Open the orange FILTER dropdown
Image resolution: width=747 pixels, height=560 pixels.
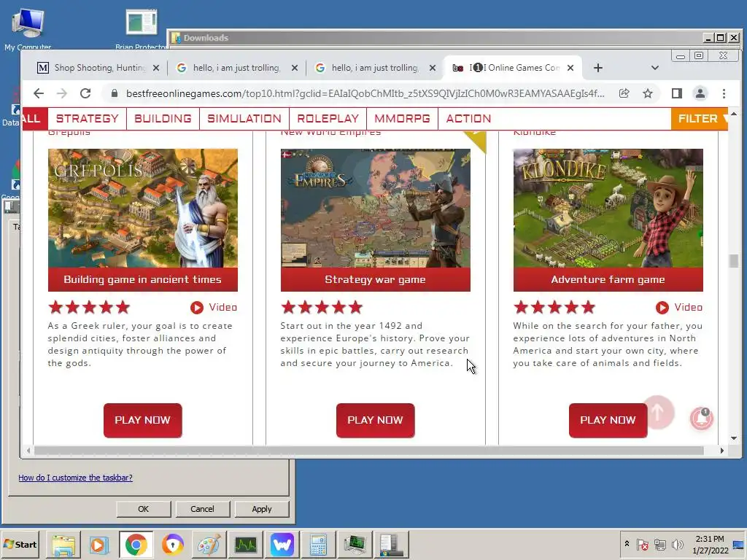(700, 119)
